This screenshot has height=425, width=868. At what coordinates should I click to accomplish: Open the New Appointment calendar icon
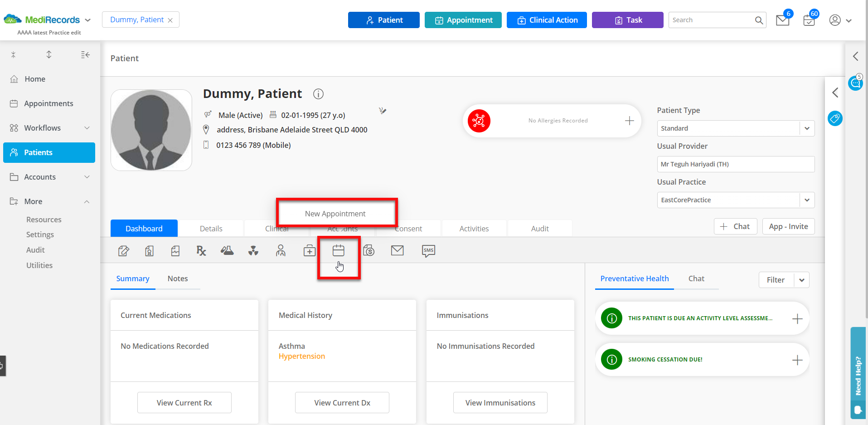(339, 250)
